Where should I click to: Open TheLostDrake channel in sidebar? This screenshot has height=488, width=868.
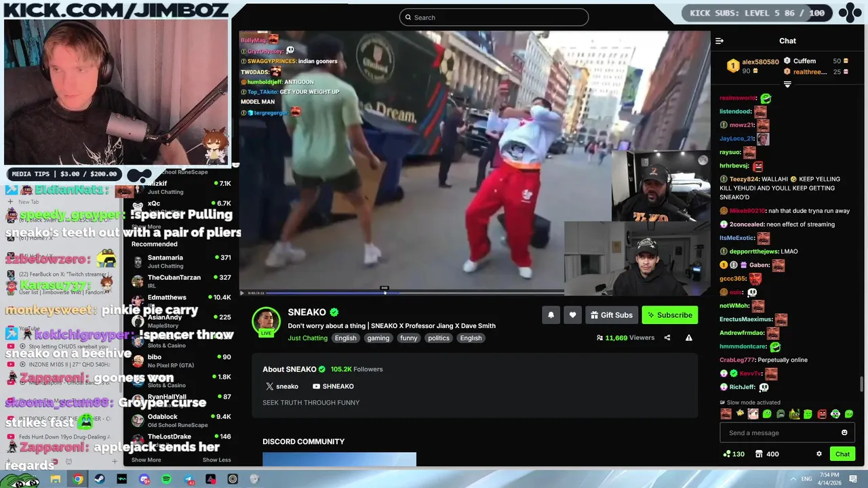(x=182, y=439)
